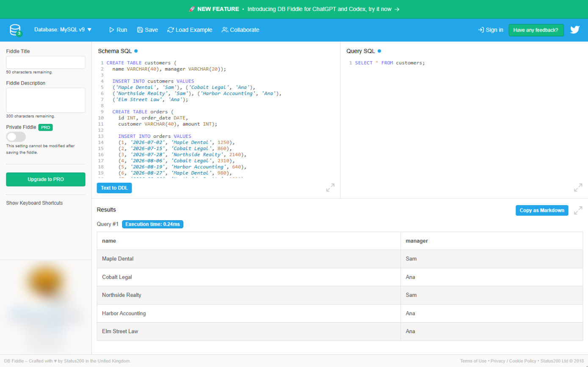Click the 'name' column header
This screenshot has height=367, width=588.
click(249, 241)
